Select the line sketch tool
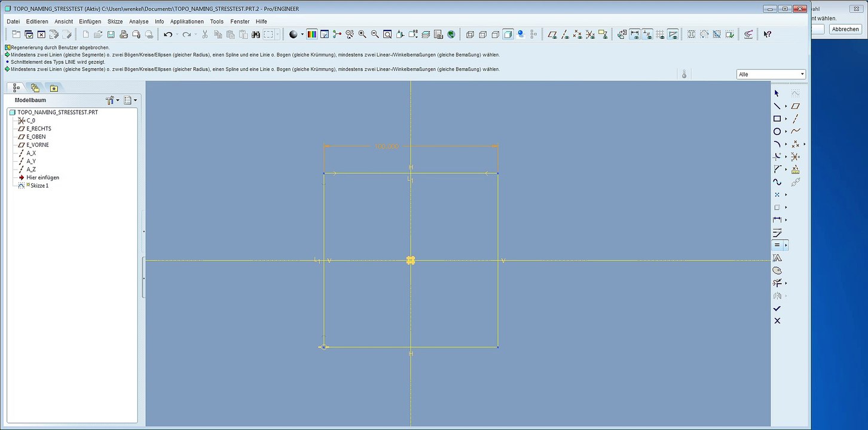 pos(777,106)
